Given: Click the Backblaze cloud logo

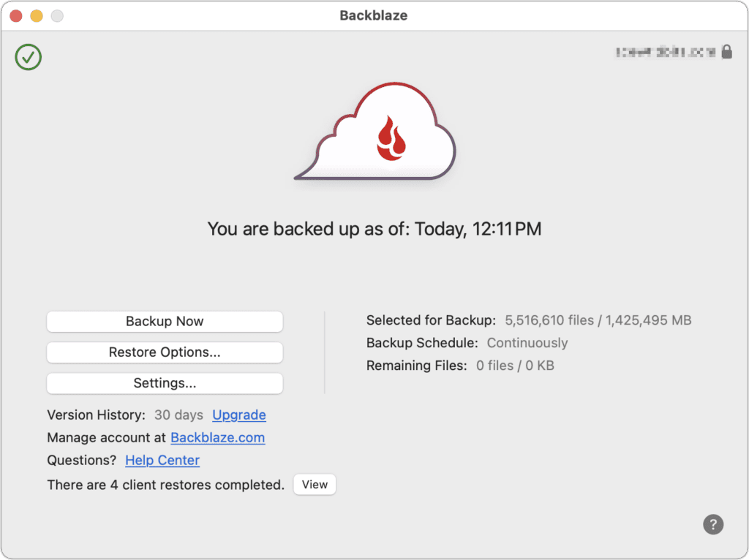Looking at the screenshot, I should [x=375, y=133].
